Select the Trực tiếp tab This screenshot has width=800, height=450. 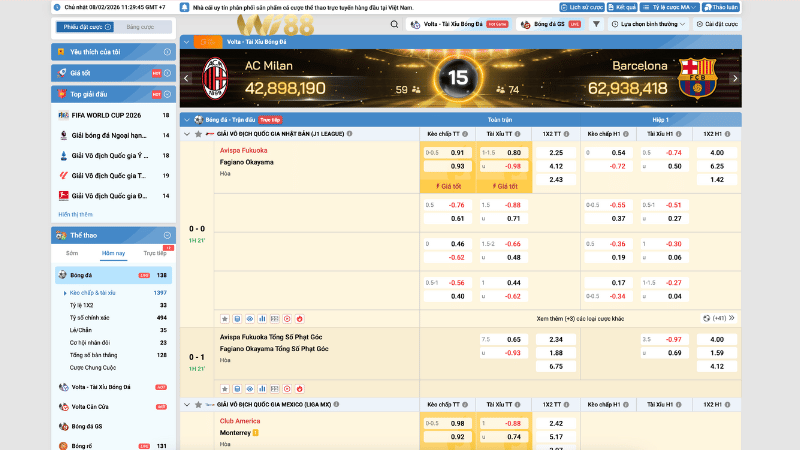point(155,253)
